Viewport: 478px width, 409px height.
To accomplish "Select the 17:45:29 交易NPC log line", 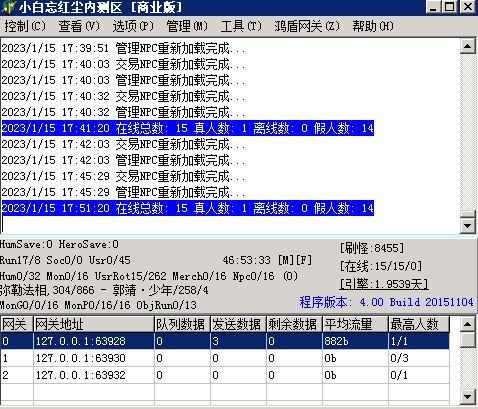I will (x=123, y=176).
